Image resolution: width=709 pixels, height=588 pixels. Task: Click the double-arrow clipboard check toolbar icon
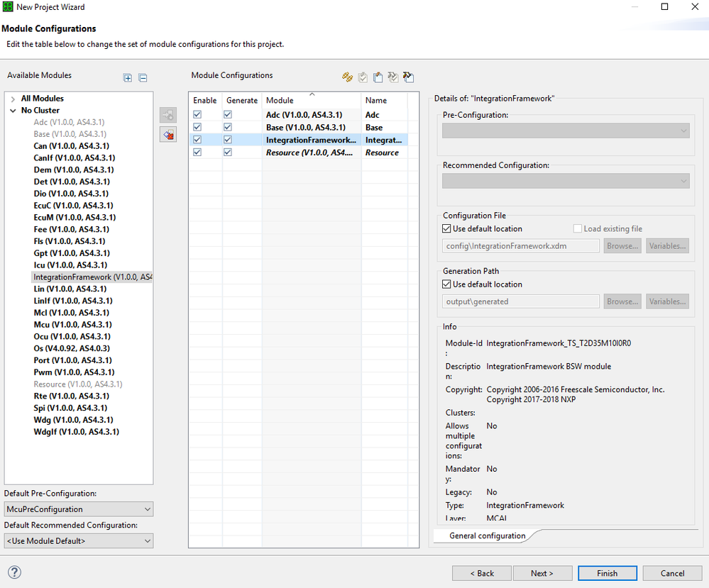(x=393, y=77)
